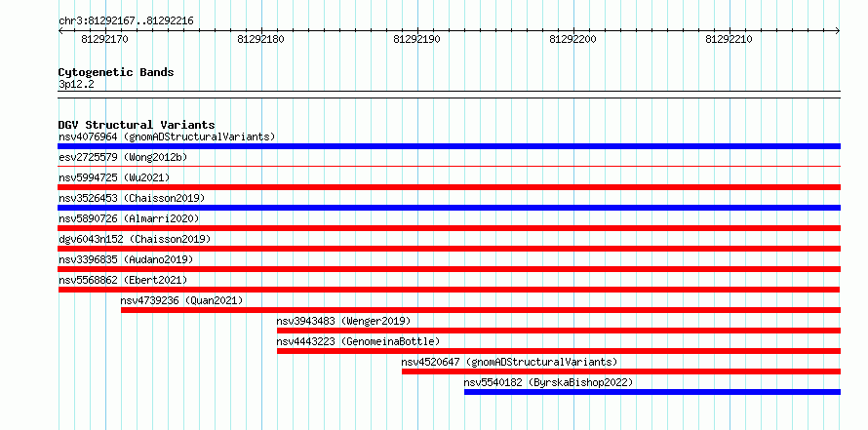Viewport: 868px width, 430px height.
Task: Open the esv2725579 (Wong2012b) variant label
Action: [123, 157]
